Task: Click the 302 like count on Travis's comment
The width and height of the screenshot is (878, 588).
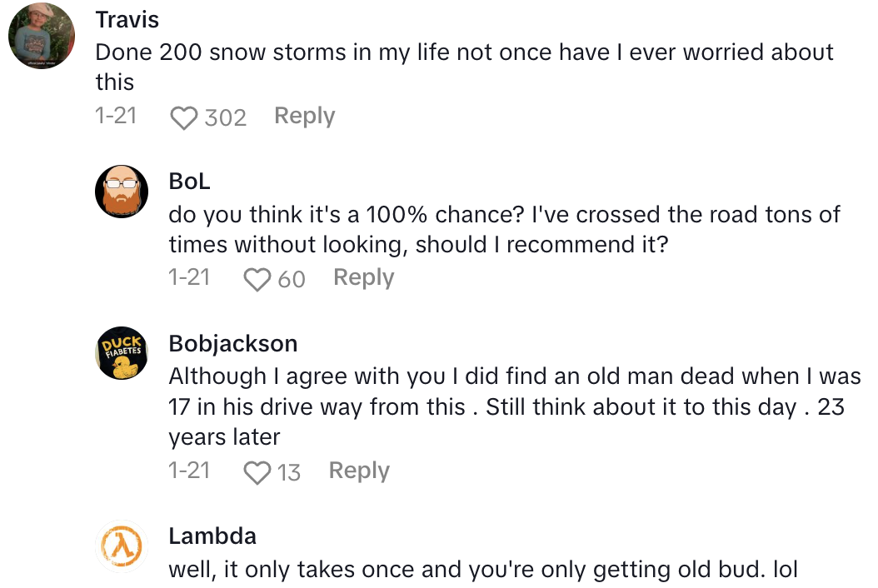Action: pyautogui.click(x=226, y=117)
